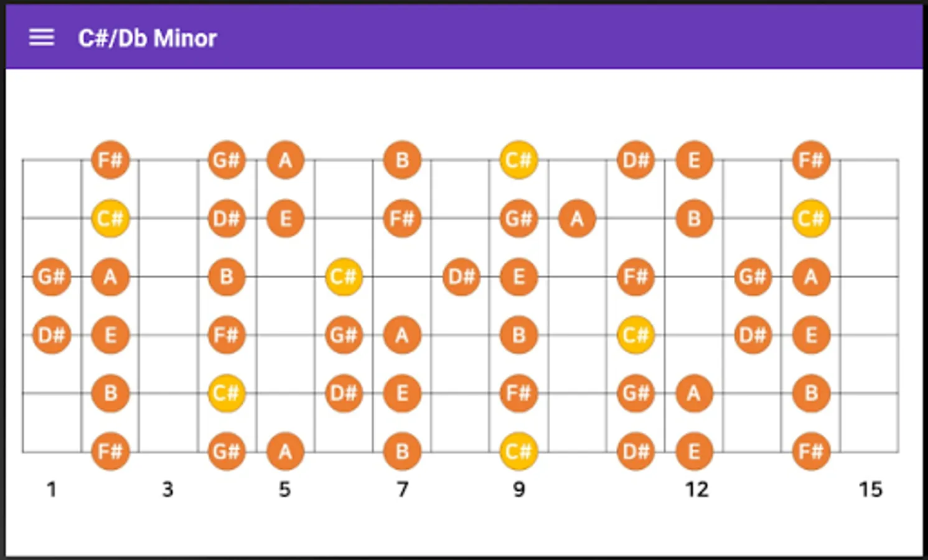This screenshot has height=560, width=928.
Task: Click fret number 12 label
Action: click(696, 490)
